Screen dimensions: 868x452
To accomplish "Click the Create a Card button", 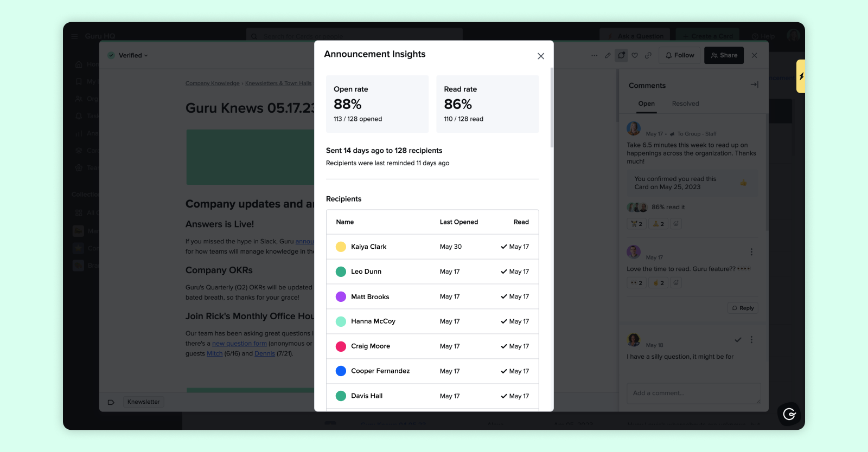I will pos(707,36).
